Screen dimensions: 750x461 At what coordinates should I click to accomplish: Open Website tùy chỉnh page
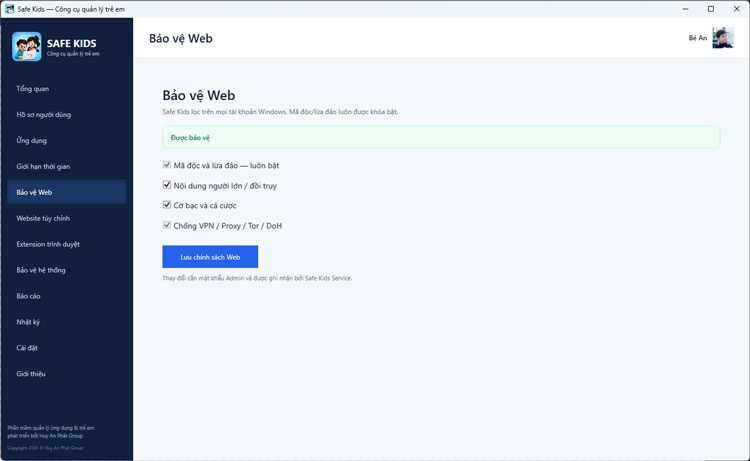67,218
